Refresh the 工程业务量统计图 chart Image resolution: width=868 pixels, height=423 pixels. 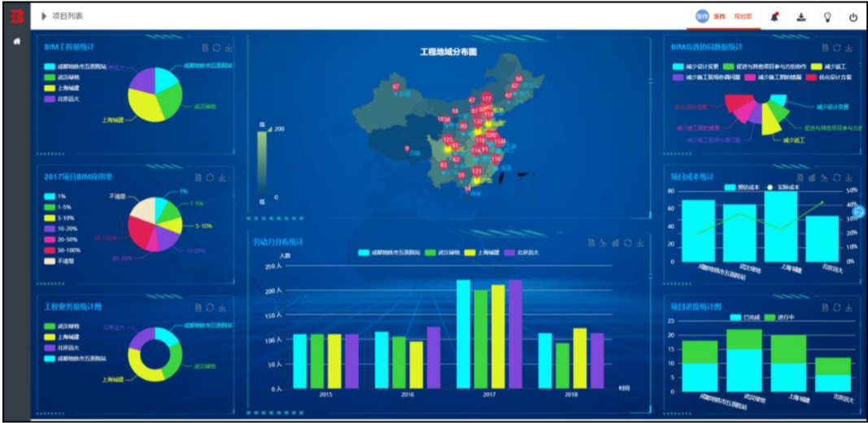pos(211,307)
